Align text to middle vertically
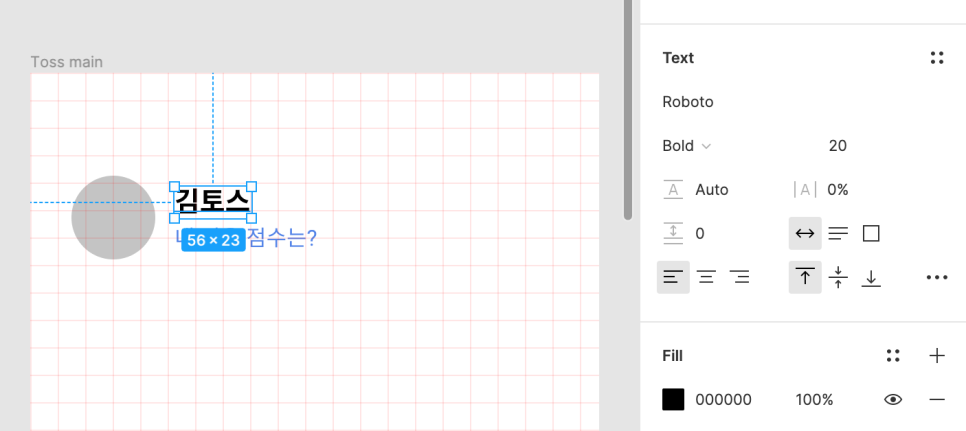Image resolution: width=966 pixels, height=431 pixels. tap(838, 277)
